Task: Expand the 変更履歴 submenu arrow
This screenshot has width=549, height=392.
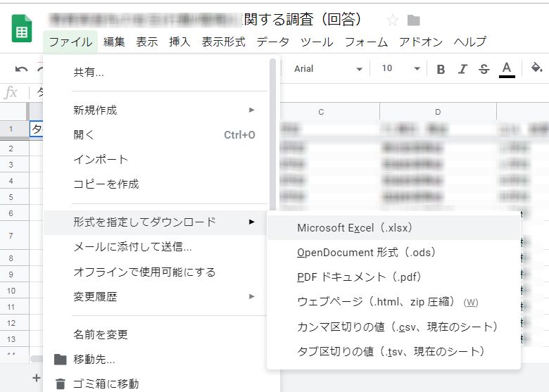Action: 251,296
